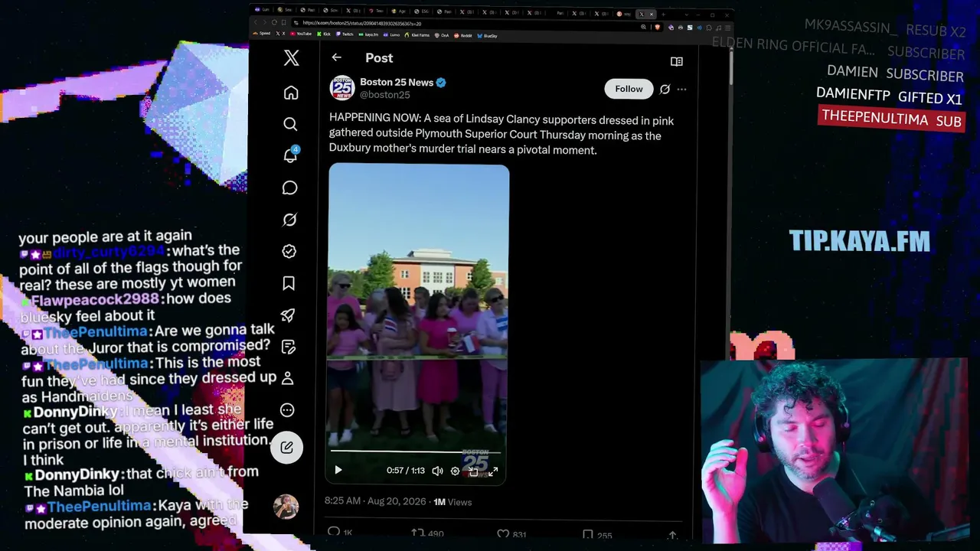Close the active X browser tab
The image size is (980, 551).
[x=652, y=14]
